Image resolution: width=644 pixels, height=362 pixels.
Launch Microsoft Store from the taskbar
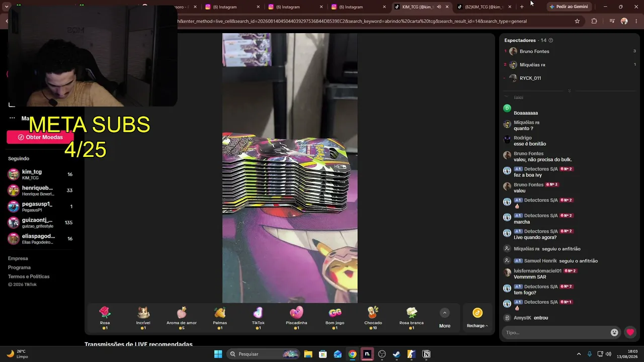point(323,354)
